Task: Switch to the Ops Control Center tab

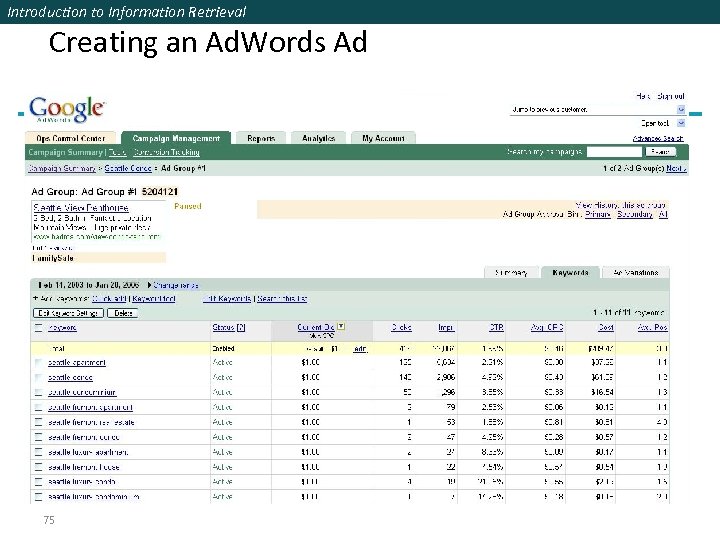Action: [71, 138]
